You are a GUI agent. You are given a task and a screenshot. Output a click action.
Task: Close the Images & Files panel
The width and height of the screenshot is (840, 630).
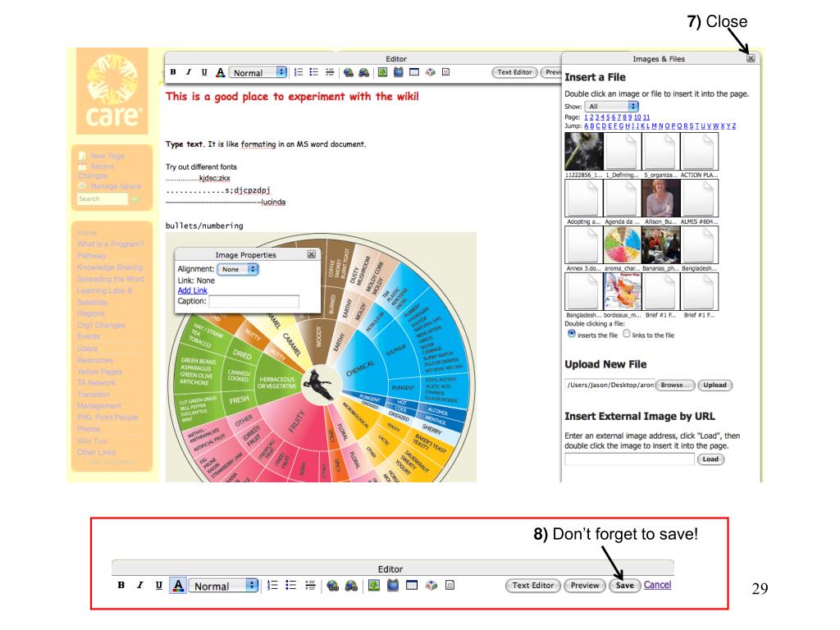point(751,58)
